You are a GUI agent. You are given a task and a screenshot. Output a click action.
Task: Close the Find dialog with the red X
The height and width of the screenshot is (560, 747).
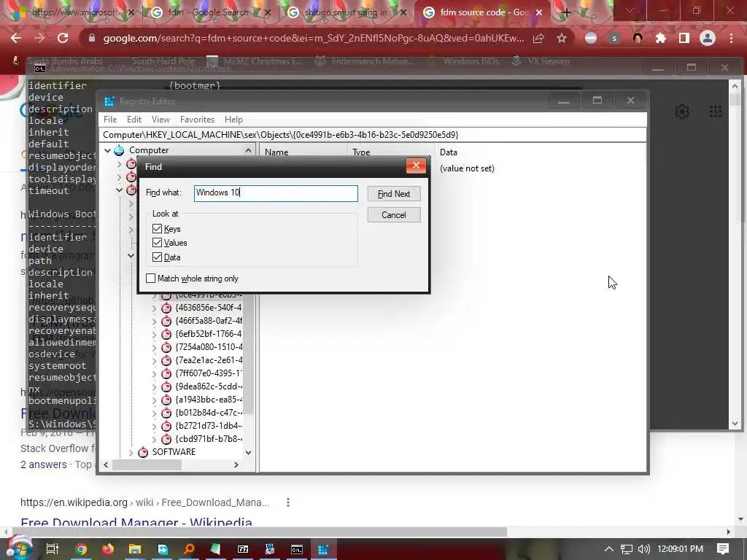[416, 166]
